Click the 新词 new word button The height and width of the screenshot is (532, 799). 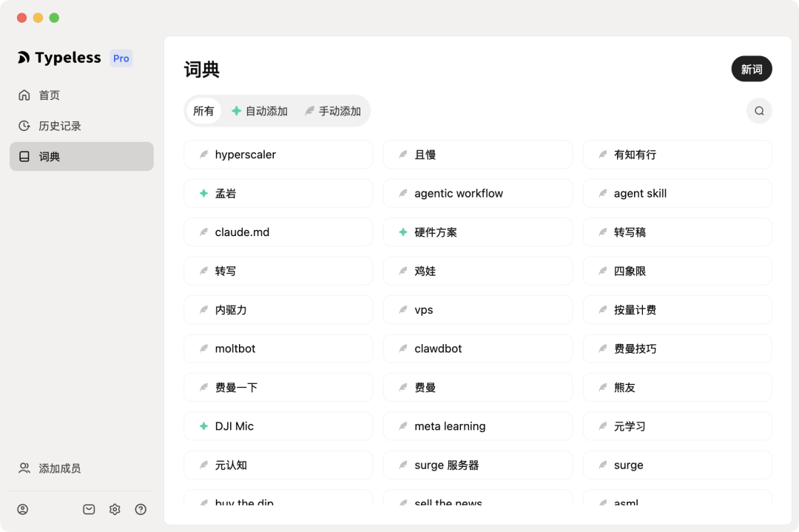click(752, 69)
